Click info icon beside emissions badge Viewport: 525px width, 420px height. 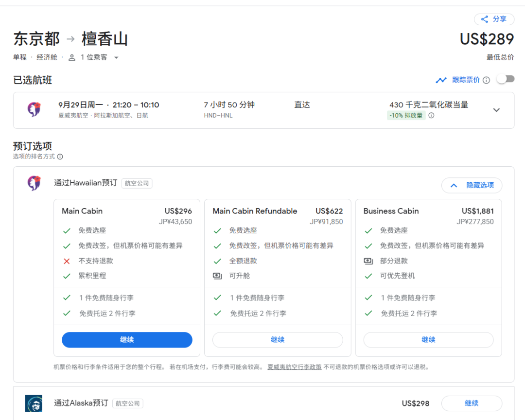431,116
